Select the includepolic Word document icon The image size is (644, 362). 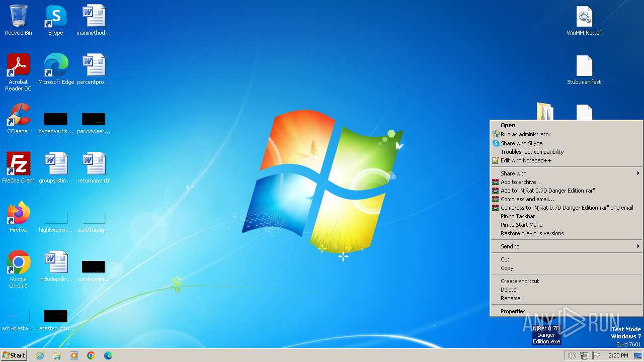[x=56, y=267]
